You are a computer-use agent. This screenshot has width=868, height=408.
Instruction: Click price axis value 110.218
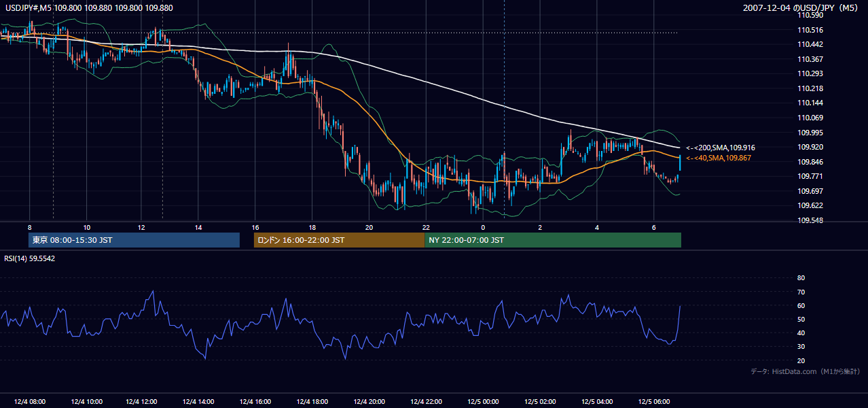(x=811, y=88)
